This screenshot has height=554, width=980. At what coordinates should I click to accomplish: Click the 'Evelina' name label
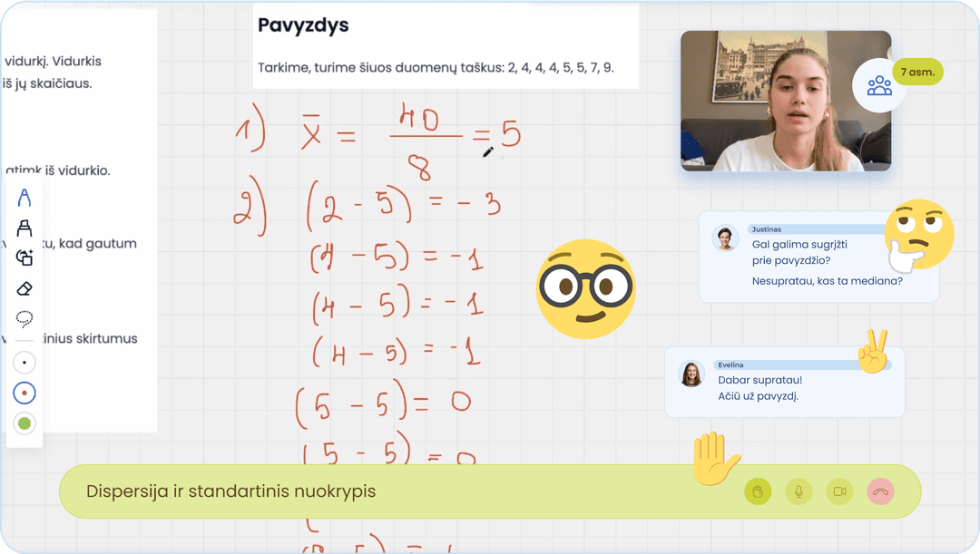pos(730,364)
